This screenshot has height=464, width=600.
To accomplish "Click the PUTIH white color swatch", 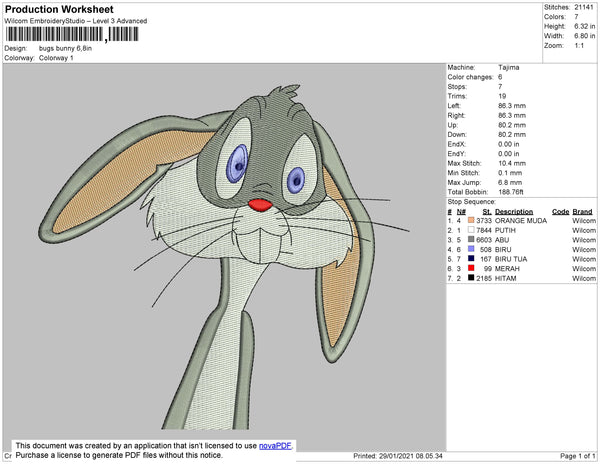I will pos(471,230).
